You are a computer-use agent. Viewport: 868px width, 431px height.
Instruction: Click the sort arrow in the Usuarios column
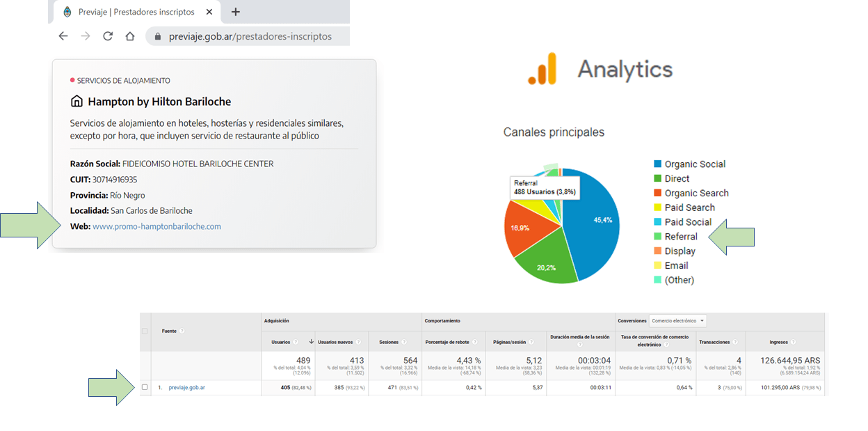311,342
